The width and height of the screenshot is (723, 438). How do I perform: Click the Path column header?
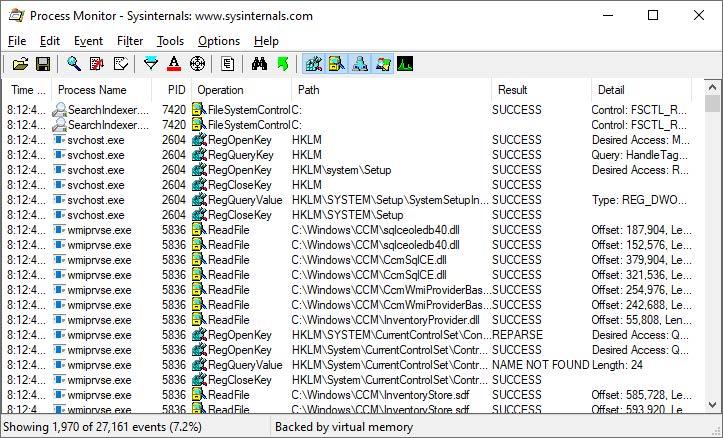(x=391, y=90)
